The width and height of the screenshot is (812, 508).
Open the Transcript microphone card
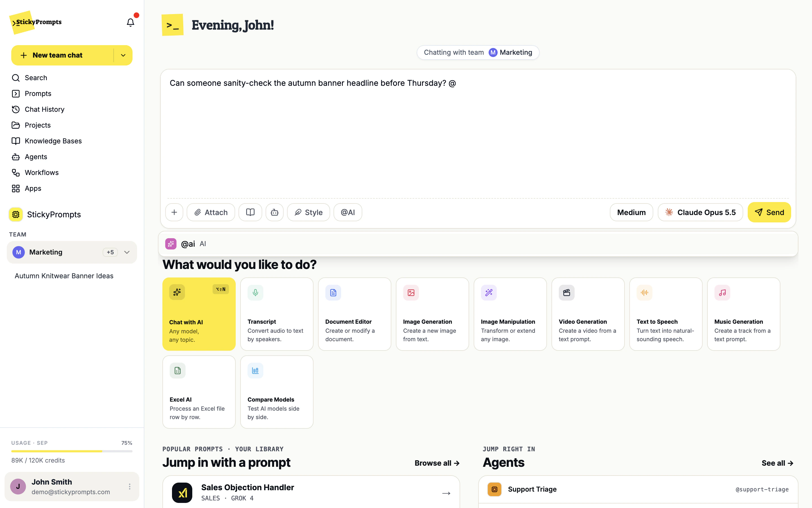277,314
